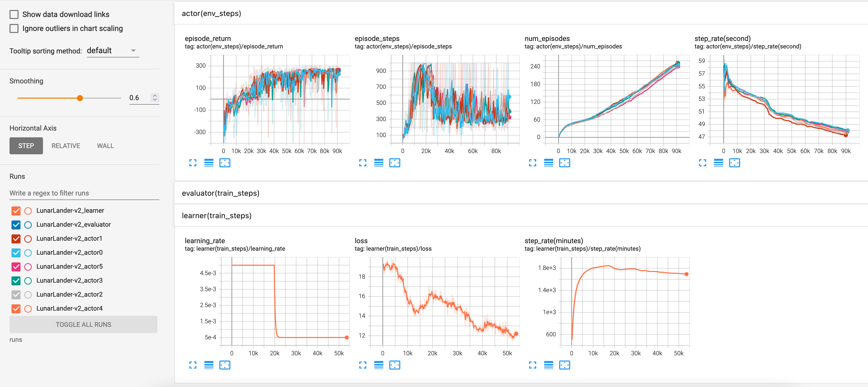Uncheck the LunarLander-v2_actor3 run

pyautogui.click(x=16, y=281)
